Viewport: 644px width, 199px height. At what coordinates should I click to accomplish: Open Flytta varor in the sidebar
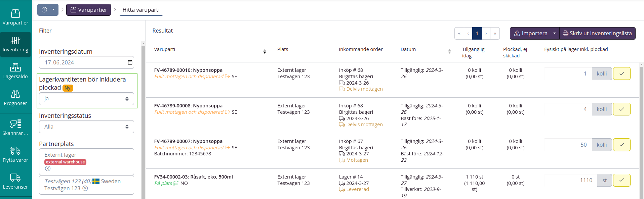click(x=15, y=154)
